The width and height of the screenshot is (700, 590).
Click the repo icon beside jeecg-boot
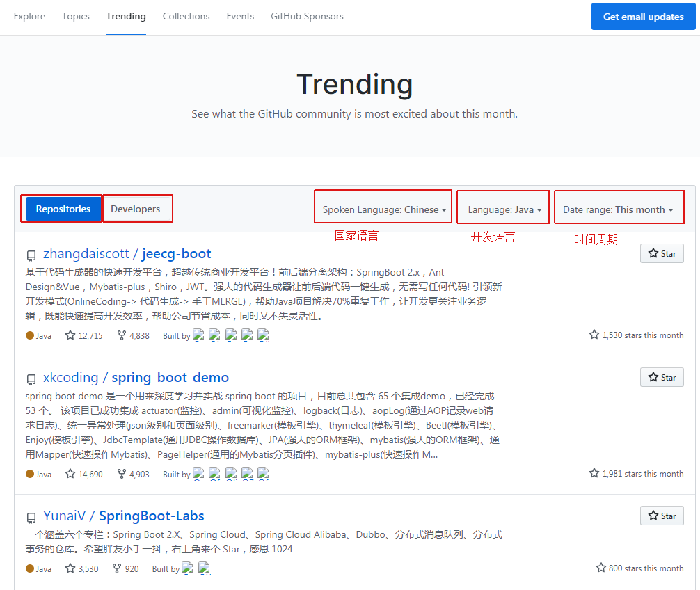31,256
